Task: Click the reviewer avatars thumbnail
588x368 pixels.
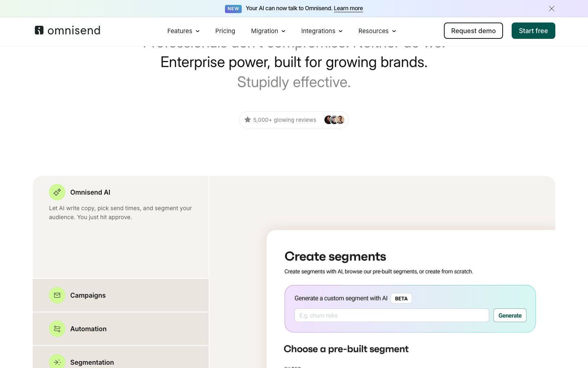Action: pyautogui.click(x=334, y=120)
